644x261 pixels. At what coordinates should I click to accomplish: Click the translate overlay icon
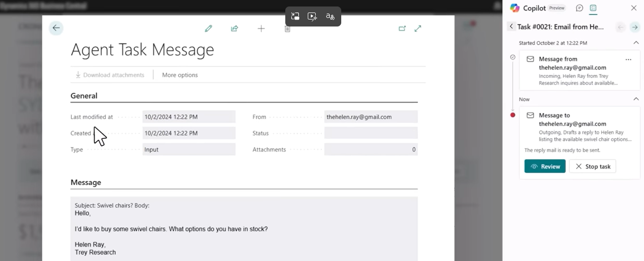pos(330,16)
